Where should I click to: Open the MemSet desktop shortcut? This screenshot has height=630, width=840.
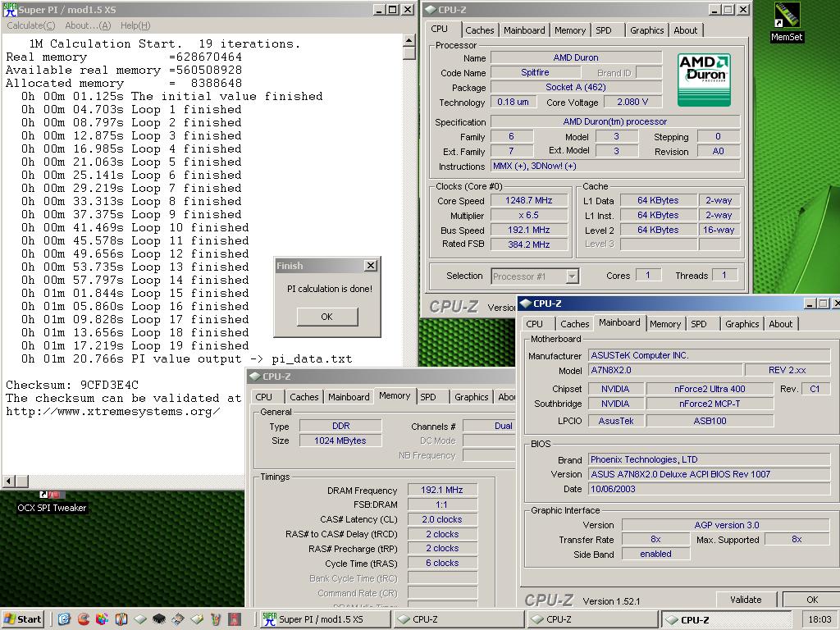(x=787, y=22)
